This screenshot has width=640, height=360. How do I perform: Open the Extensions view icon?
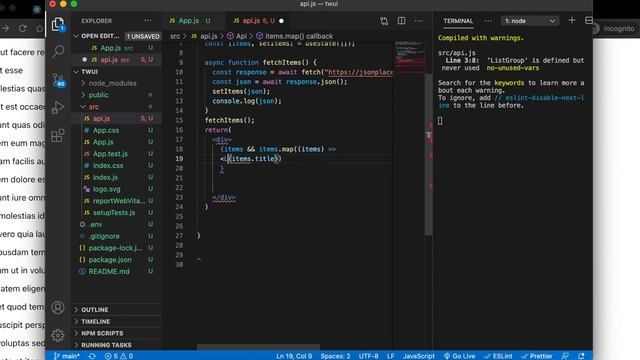click(58, 136)
